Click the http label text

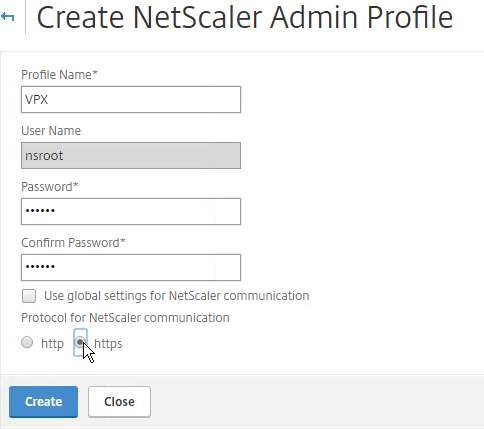[x=52, y=343]
